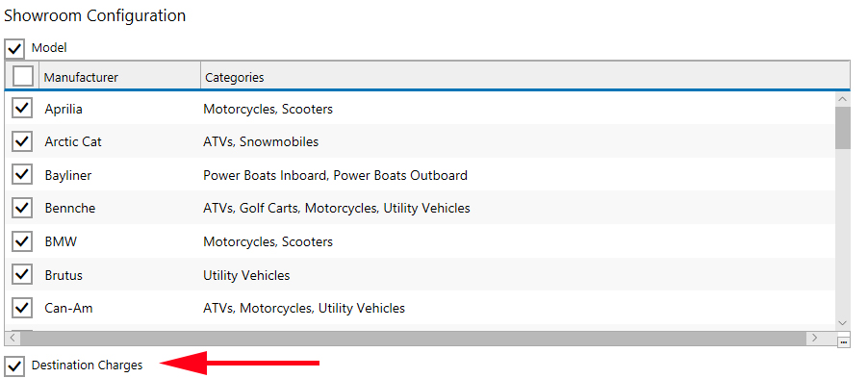868x378 pixels.
Task: Click 'ATVs, Snowmobiles' categories cell
Action: (261, 141)
